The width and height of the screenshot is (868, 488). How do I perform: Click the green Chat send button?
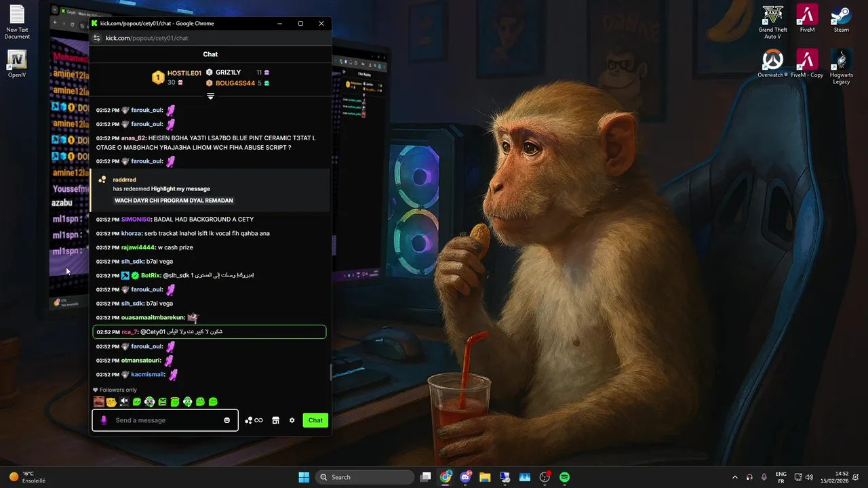pos(315,420)
